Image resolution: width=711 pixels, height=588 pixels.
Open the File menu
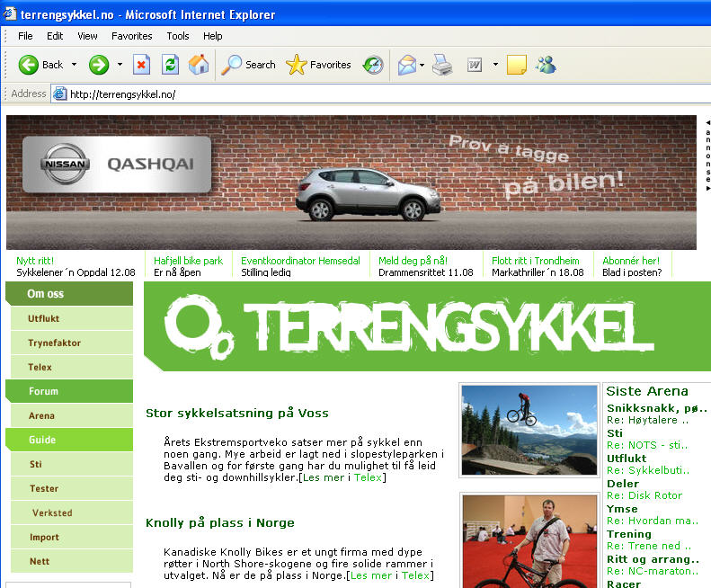coord(25,36)
